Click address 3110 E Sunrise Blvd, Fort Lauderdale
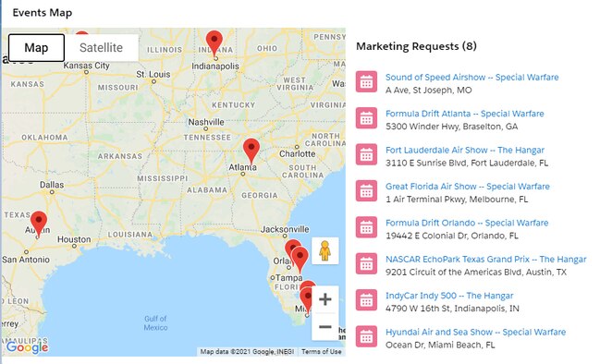This screenshot has width=600, height=364. 467,163
